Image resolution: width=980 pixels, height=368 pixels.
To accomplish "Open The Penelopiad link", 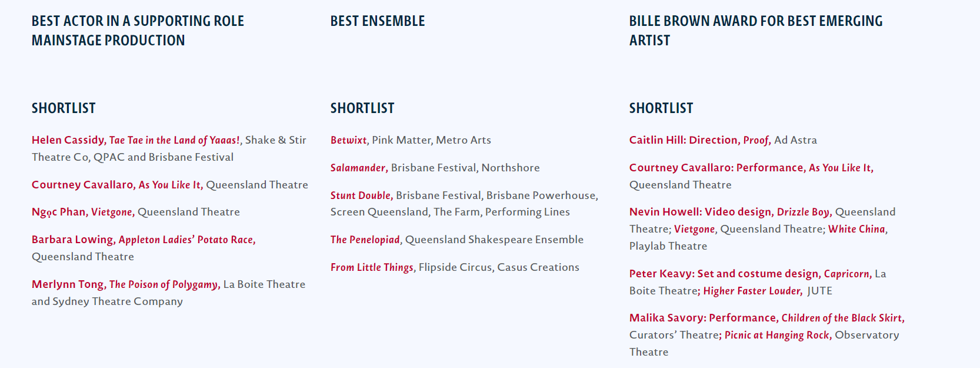I will point(365,240).
